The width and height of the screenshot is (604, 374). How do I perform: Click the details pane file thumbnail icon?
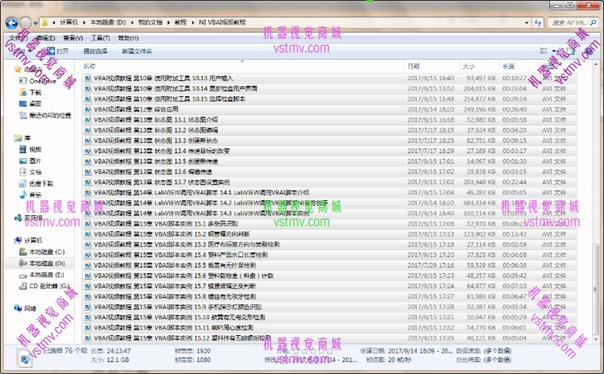coord(24,358)
